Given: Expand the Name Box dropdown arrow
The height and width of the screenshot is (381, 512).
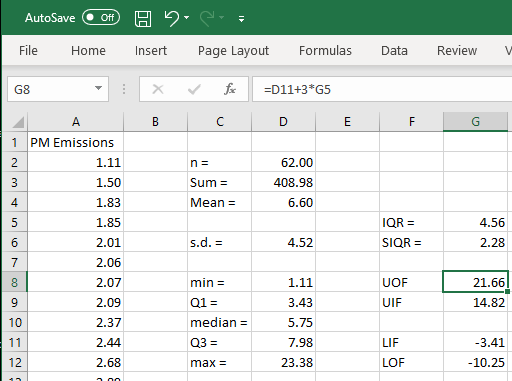Looking at the screenshot, I should [98, 88].
